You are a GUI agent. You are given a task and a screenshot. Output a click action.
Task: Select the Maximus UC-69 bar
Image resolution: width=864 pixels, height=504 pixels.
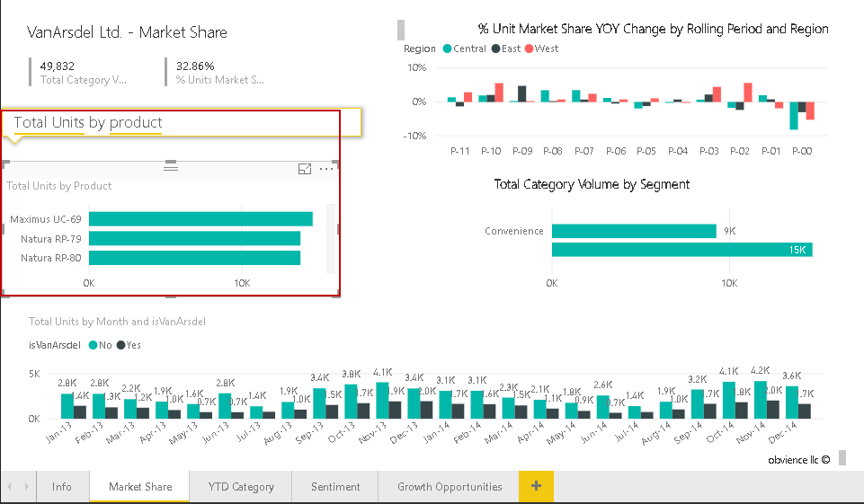(x=200, y=219)
